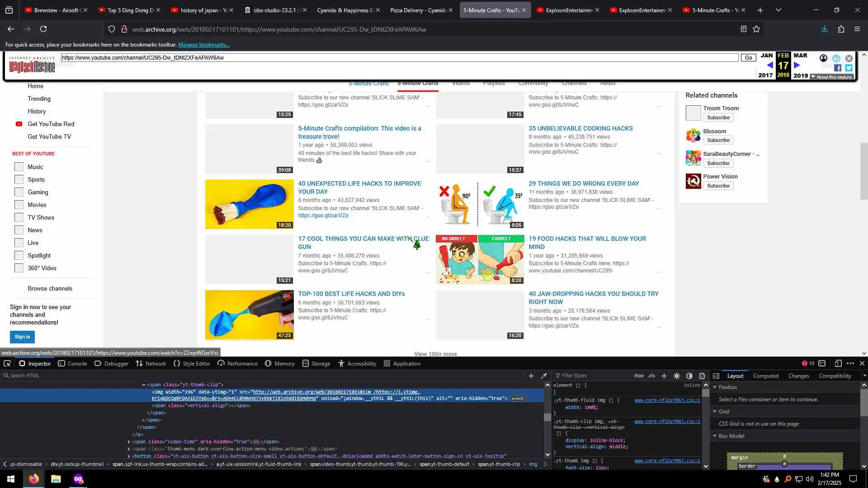This screenshot has width=868, height=488.
Task: Expand the video-time span node
Action: point(129,442)
